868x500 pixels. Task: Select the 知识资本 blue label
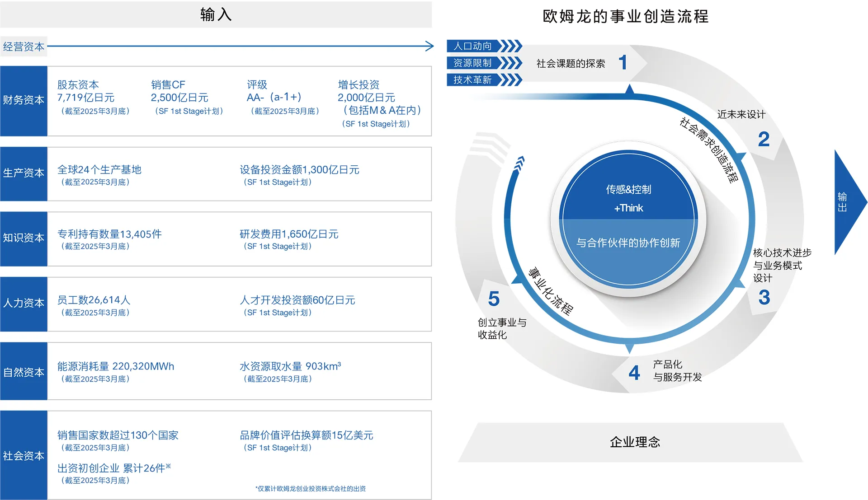24,238
